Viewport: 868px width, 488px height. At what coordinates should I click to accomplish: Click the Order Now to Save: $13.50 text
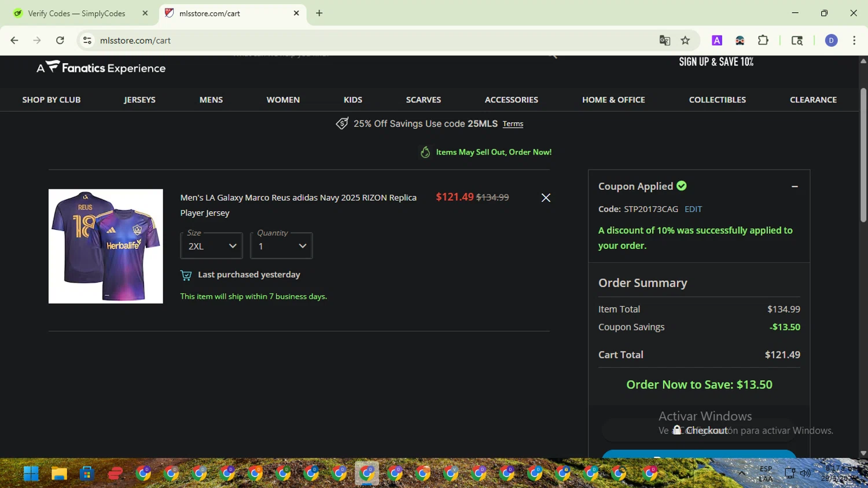(x=699, y=384)
